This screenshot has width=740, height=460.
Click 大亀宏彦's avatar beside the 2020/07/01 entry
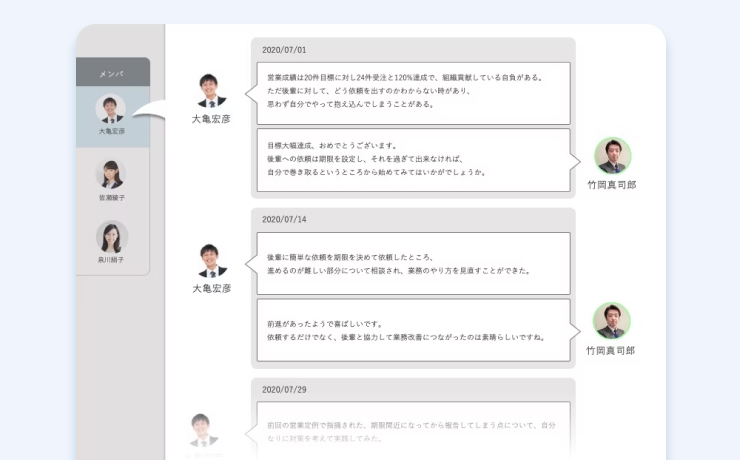211,91
